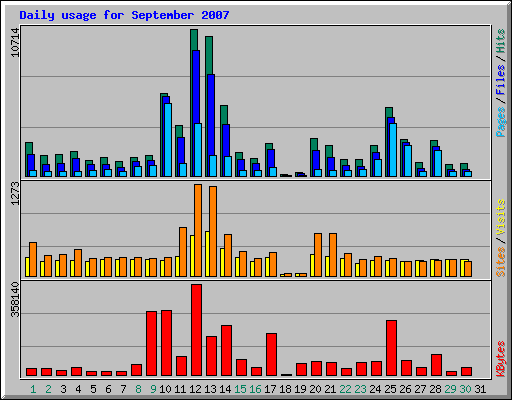This screenshot has height=400, width=512.
Task: Click the Files legend label
Action: (x=501, y=80)
